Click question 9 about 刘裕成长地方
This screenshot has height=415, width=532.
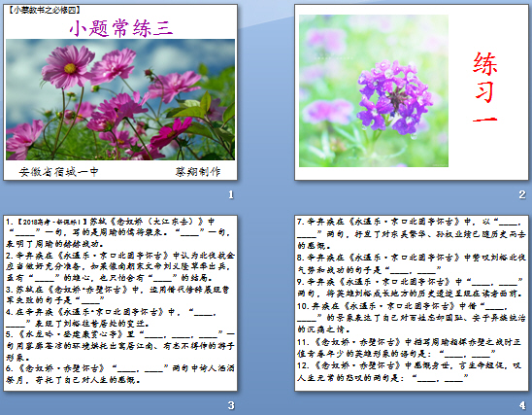tap(411, 288)
